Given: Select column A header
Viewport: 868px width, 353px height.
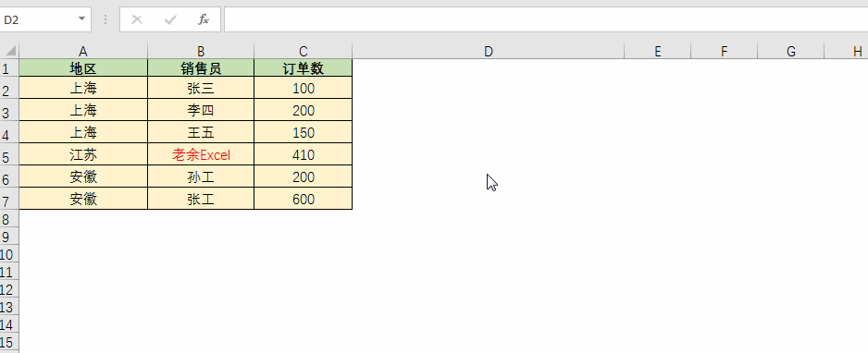Looking at the screenshot, I should click(x=83, y=52).
